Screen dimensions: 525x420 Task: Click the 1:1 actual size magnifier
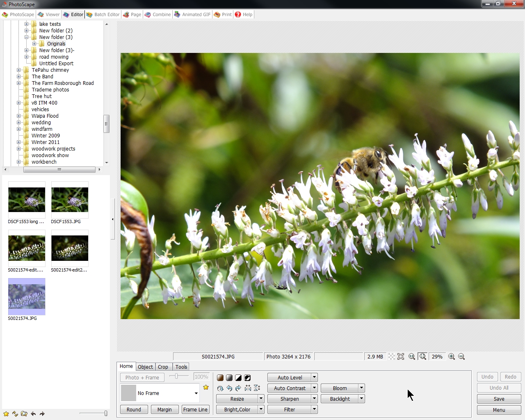click(x=412, y=356)
